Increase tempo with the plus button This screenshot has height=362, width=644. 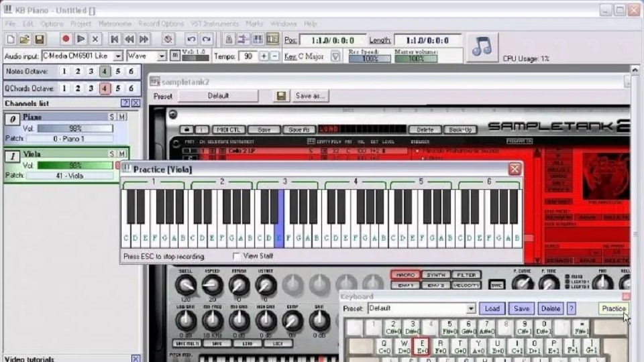[264, 56]
